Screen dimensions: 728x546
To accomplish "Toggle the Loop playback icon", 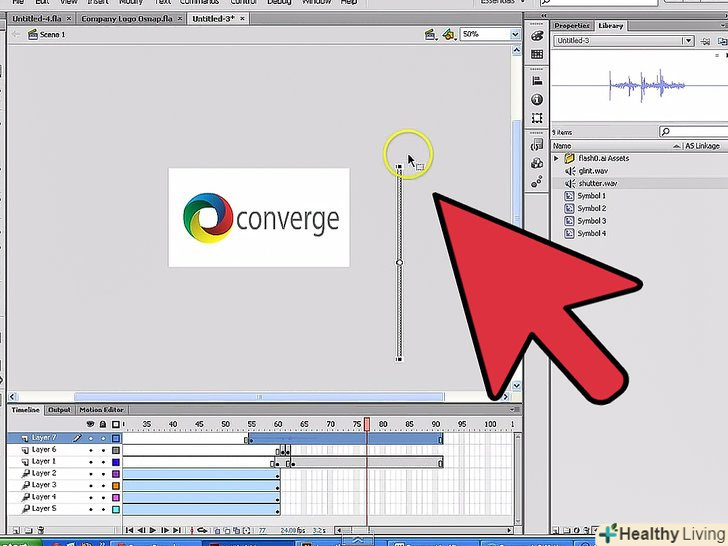I will point(202,530).
